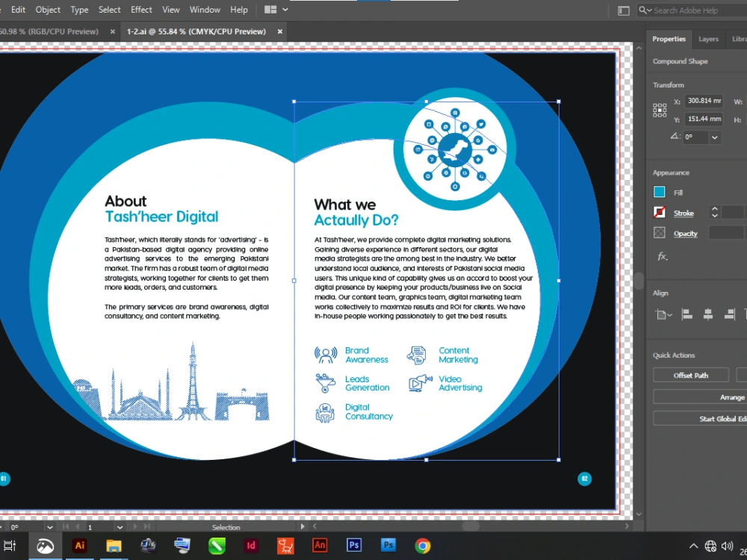Click the Y position value field
Viewport: 747px width, 560px height.
(x=704, y=119)
